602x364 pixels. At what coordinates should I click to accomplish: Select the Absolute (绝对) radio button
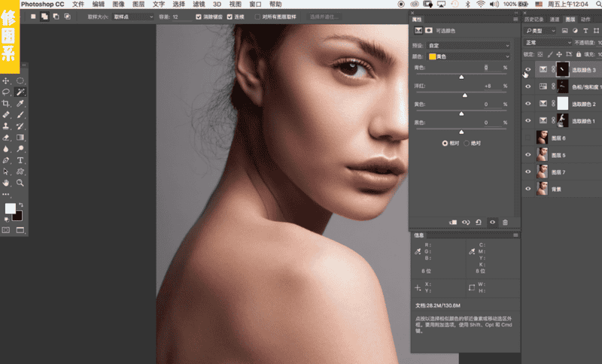point(467,143)
